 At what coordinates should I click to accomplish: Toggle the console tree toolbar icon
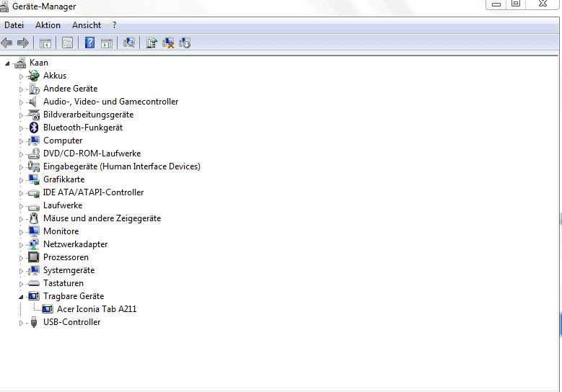[x=45, y=43]
